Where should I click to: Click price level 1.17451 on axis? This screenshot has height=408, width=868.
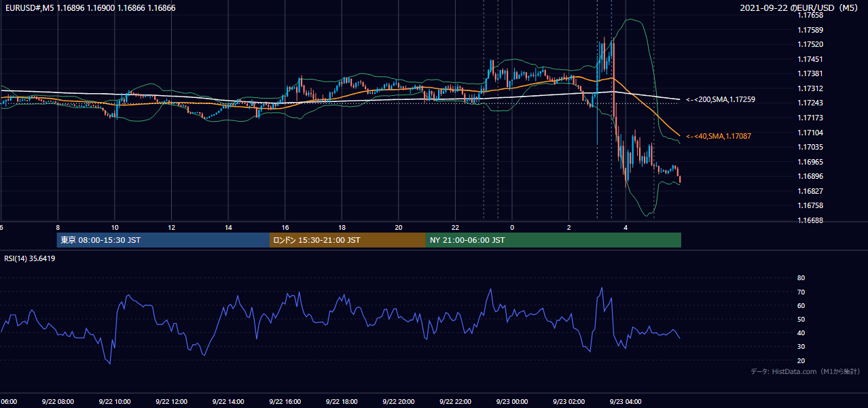click(x=810, y=59)
